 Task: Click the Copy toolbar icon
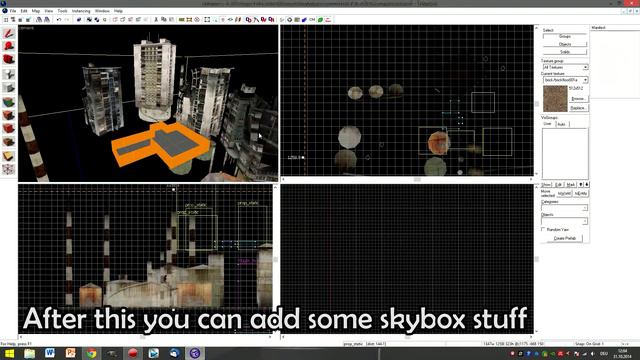coord(164,20)
